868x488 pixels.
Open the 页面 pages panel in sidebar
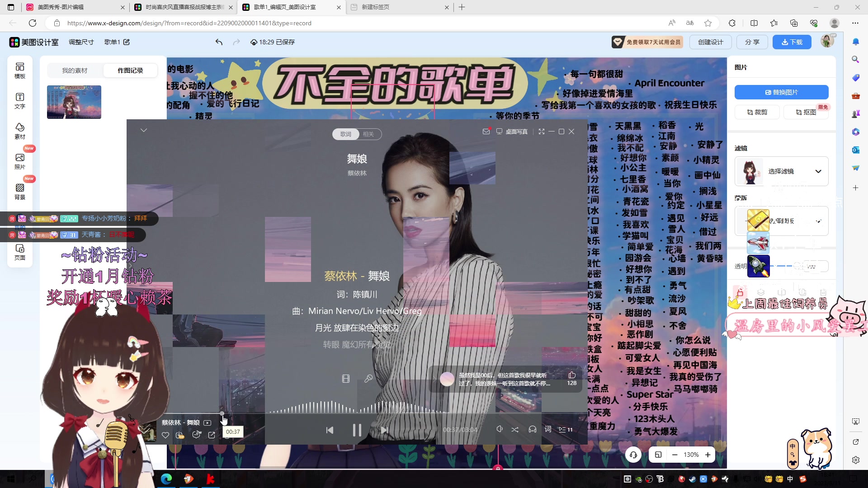point(20,253)
